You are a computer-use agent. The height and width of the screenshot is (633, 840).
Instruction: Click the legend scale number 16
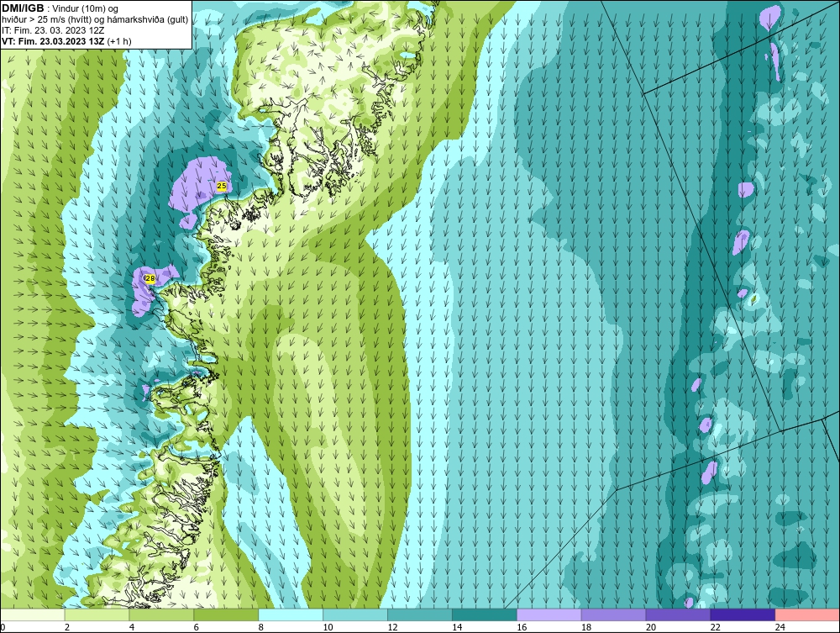(x=522, y=627)
